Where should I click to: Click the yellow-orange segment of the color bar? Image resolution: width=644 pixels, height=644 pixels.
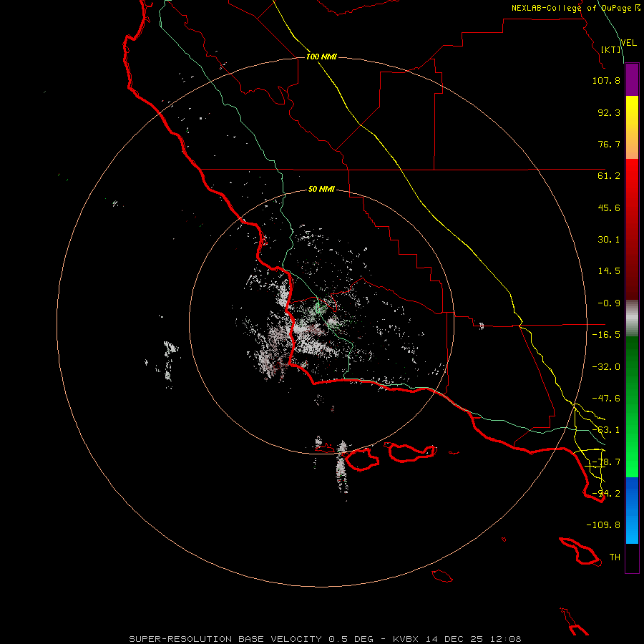point(632,127)
